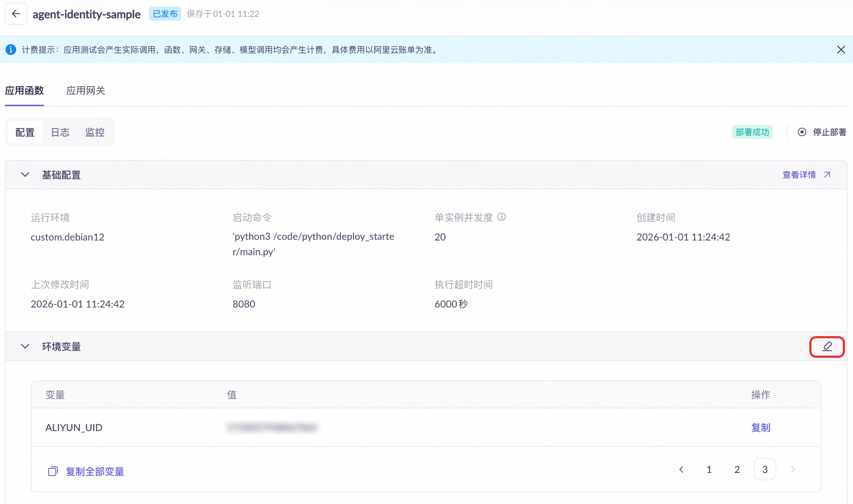
Task: Click the 停止部署 stop icon
Action: tap(802, 132)
